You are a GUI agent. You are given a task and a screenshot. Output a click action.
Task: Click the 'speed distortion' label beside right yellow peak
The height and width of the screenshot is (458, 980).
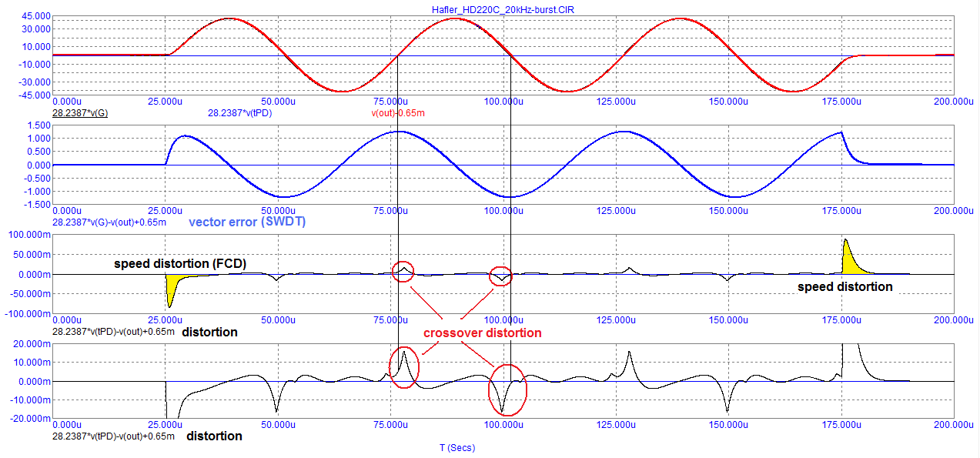click(x=845, y=286)
